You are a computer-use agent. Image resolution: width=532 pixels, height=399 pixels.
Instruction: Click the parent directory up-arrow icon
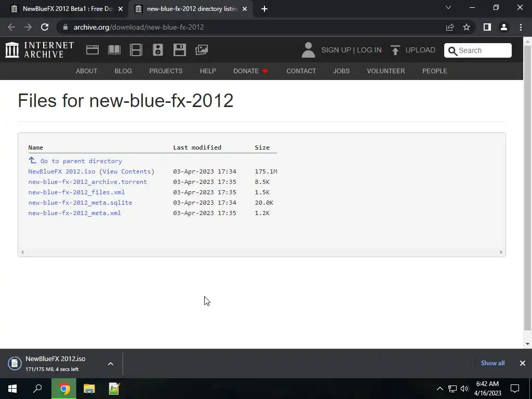pos(32,160)
